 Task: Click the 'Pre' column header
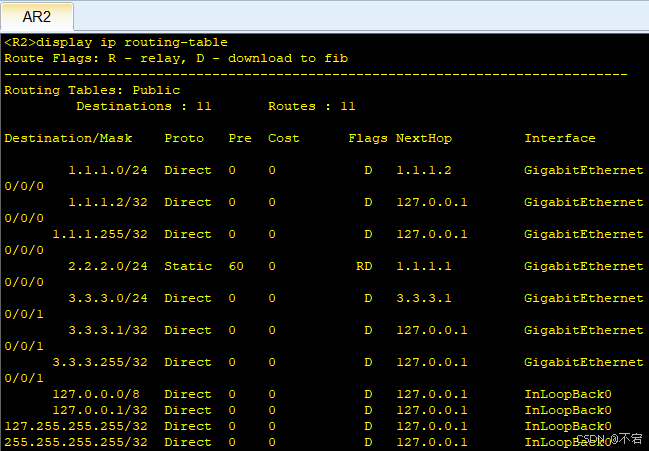pyautogui.click(x=240, y=138)
